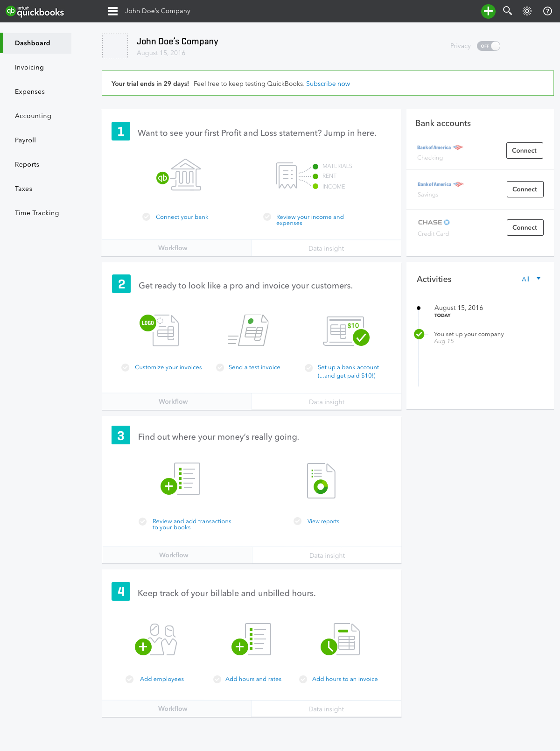Click the Bank of America Savings logo
Image resolution: width=560 pixels, height=751 pixels.
click(x=440, y=184)
